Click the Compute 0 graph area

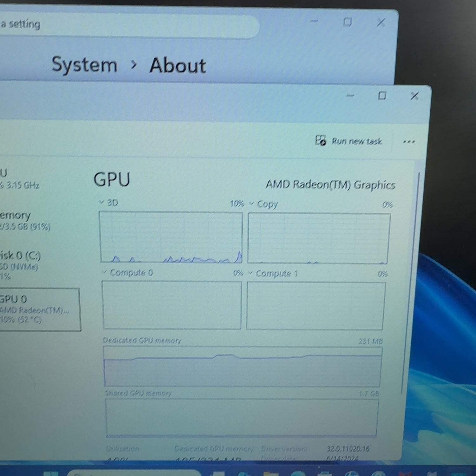pos(172,305)
